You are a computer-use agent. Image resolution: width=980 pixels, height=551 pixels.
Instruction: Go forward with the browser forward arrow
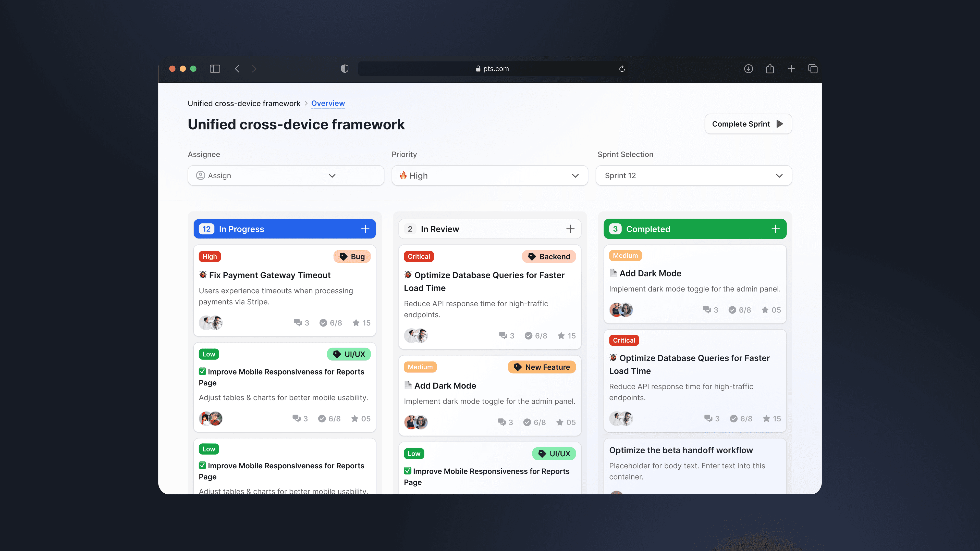point(254,69)
